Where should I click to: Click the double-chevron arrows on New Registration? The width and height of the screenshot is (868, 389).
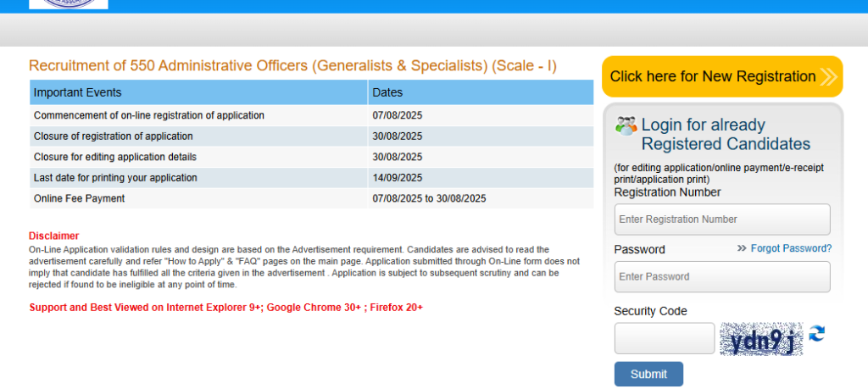tap(828, 77)
